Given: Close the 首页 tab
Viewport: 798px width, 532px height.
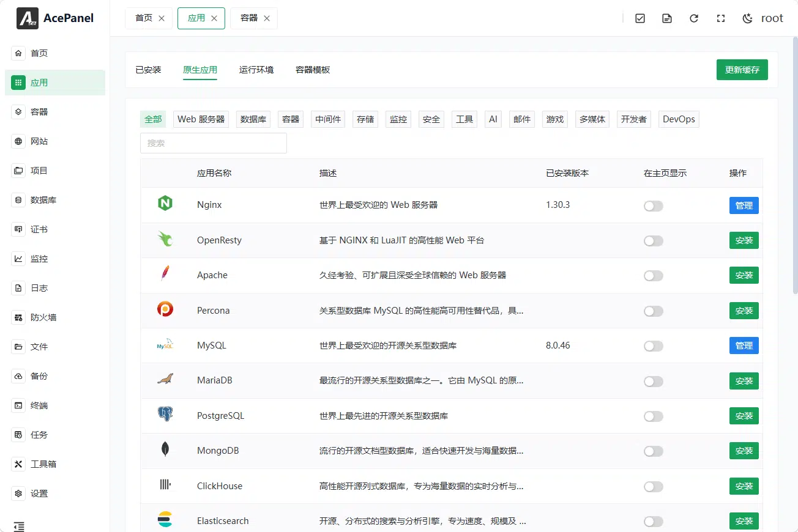Looking at the screenshot, I should (162, 18).
